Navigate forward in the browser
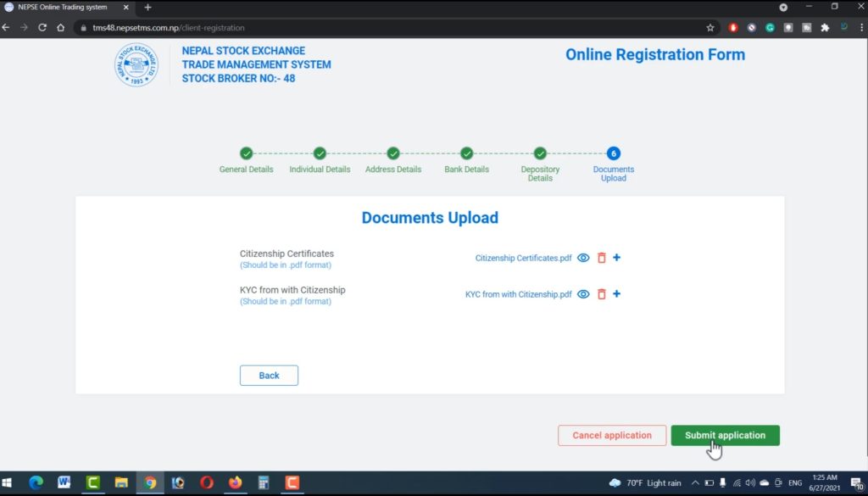This screenshot has height=496, width=868. click(24, 28)
